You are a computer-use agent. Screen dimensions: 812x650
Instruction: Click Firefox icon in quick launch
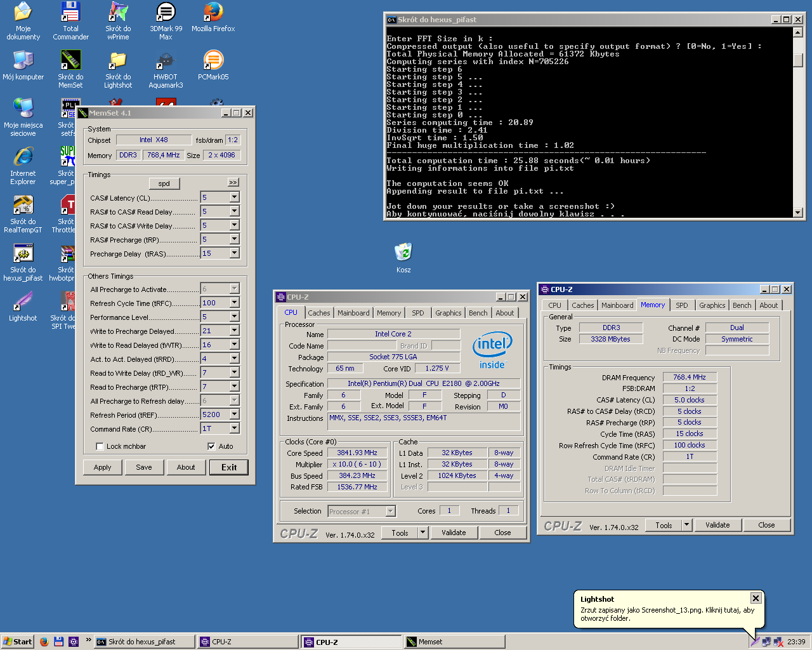44,642
